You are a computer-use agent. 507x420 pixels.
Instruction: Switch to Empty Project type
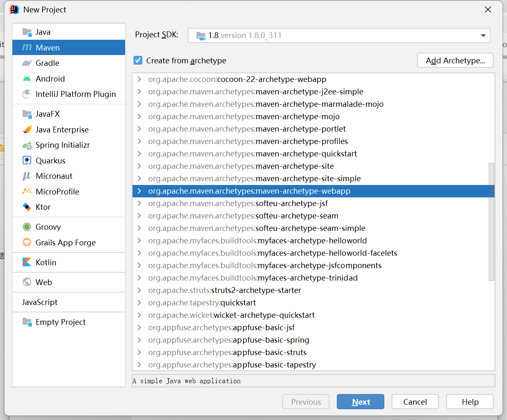60,322
